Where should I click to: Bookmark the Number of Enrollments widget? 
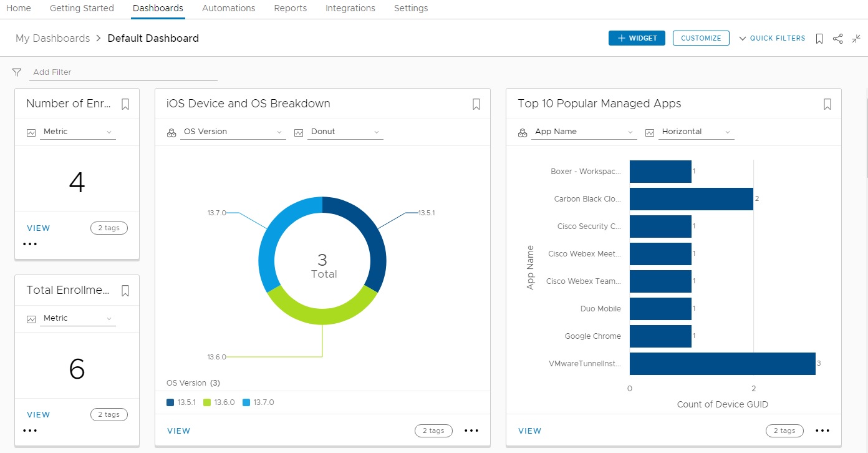tap(125, 104)
